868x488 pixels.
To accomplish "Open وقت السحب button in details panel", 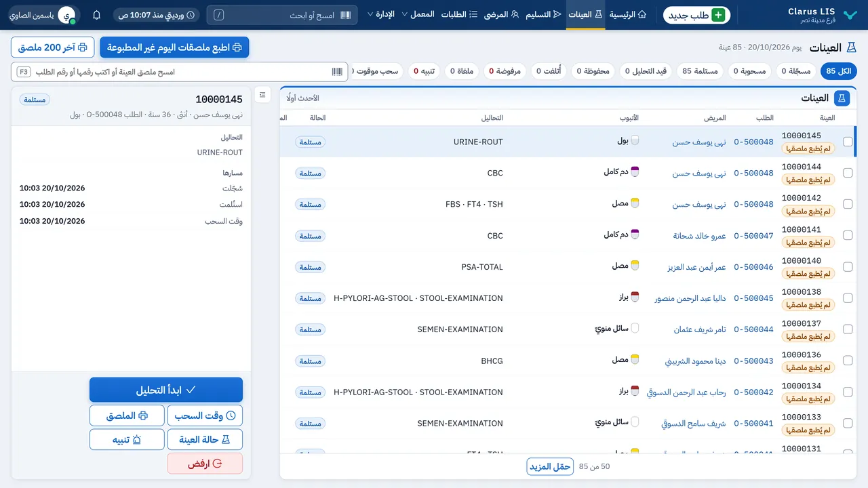I will [x=205, y=415].
